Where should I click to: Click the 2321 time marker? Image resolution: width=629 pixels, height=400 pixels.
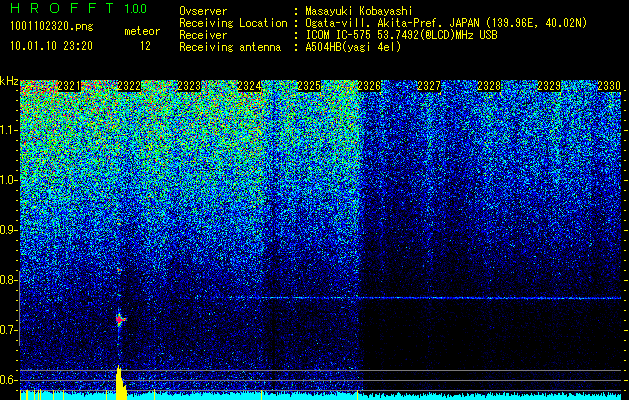coord(69,86)
